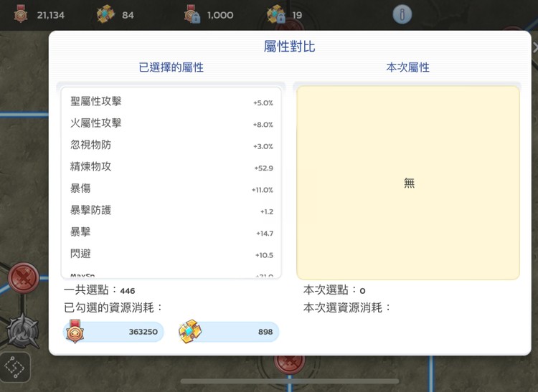Click the 精煉物攻 attribute row
Screen dimensions: 538x392
pyautogui.click(x=171, y=167)
